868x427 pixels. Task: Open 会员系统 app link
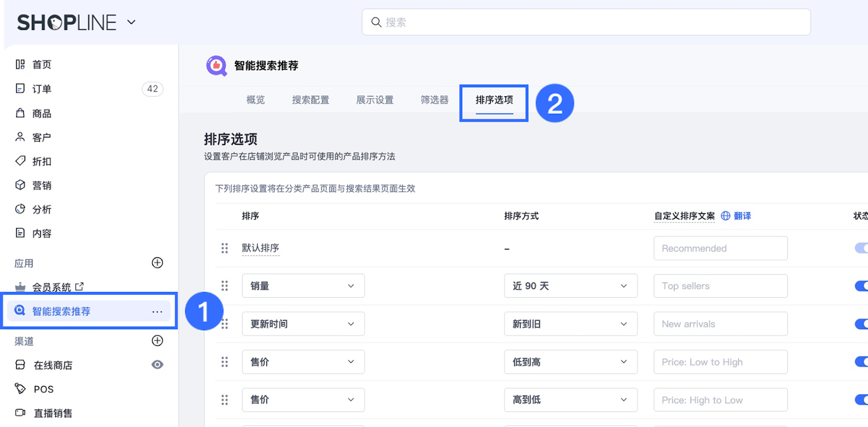coord(52,287)
